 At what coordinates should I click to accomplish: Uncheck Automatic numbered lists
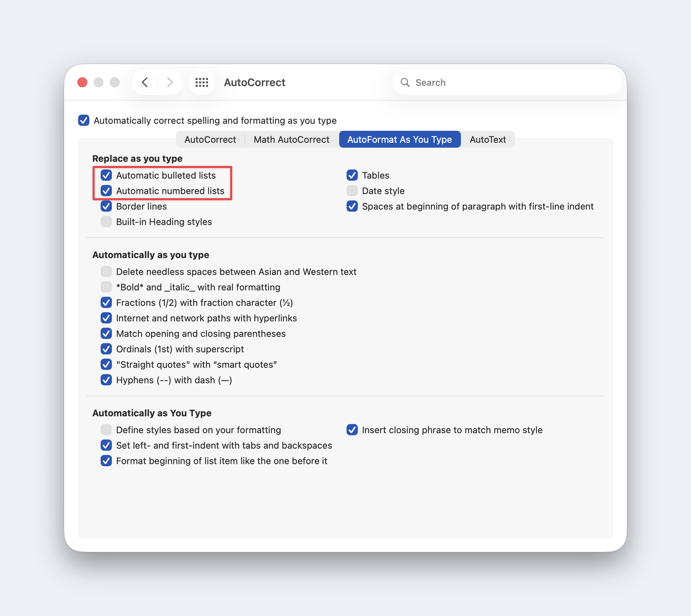(106, 191)
